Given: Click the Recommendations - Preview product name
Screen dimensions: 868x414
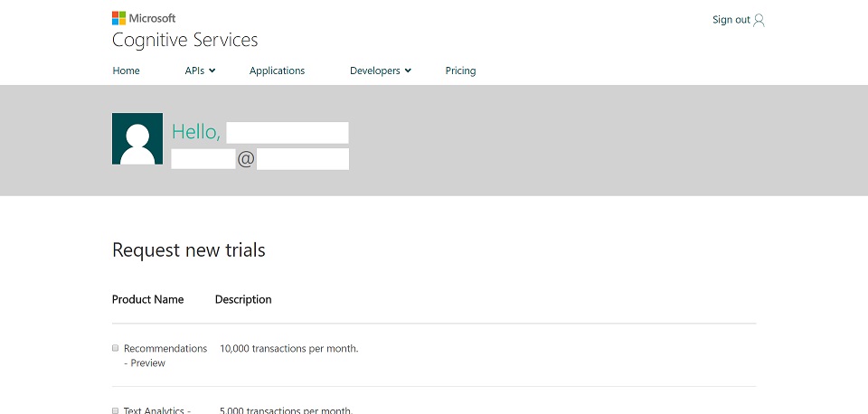Looking at the screenshot, I should [x=165, y=356].
